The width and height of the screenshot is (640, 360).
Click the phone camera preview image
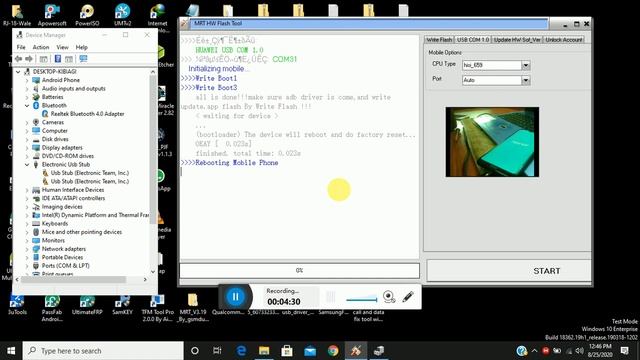pos(492,142)
